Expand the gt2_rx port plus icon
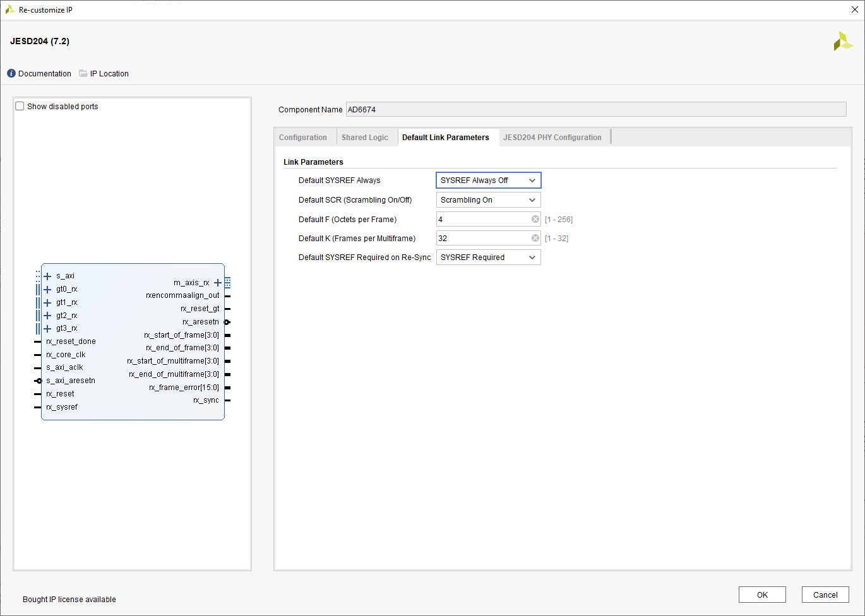The height and width of the screenshot is (616, 865). 47,316
